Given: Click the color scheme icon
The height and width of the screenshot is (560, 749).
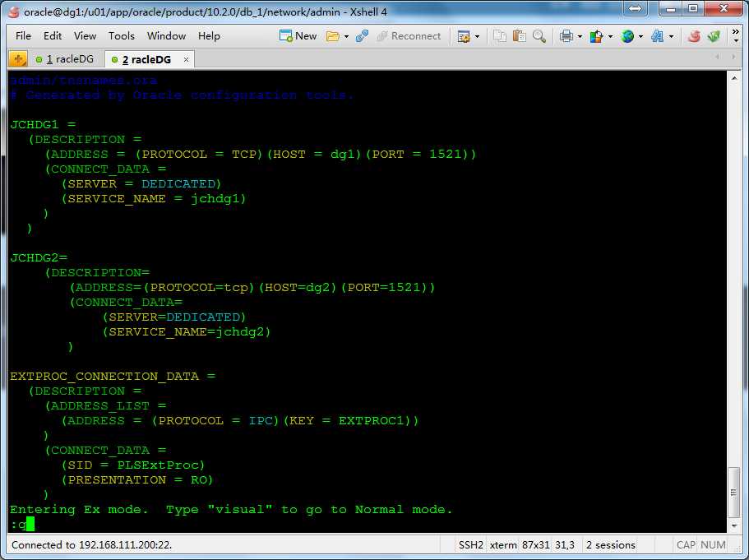Looking at the screenshot, I should [596, 36].
